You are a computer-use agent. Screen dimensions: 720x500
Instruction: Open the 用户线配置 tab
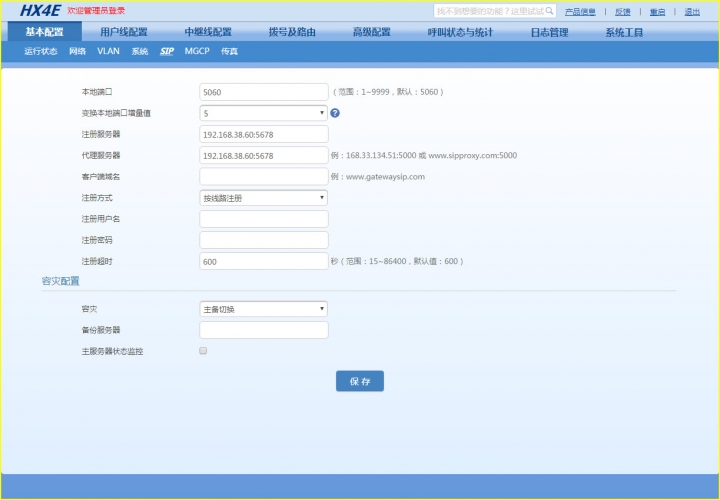[x=124, y=32]
